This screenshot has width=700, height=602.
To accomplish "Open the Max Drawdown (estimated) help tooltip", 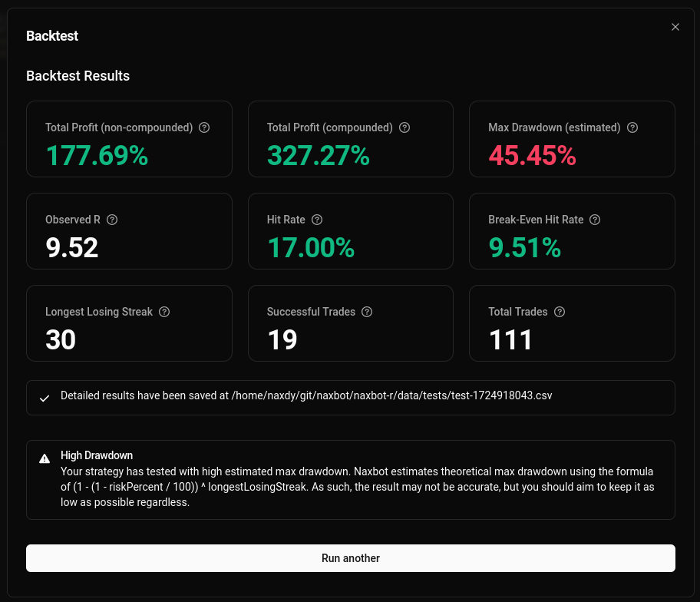I will pyautogui.click(x=632, y=127).
